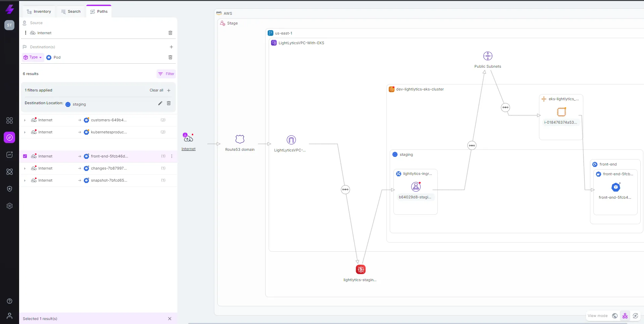Viewport: 644px width, 324px height.
Task: Switch to the Inventory tab
Action: click(39, 11)
